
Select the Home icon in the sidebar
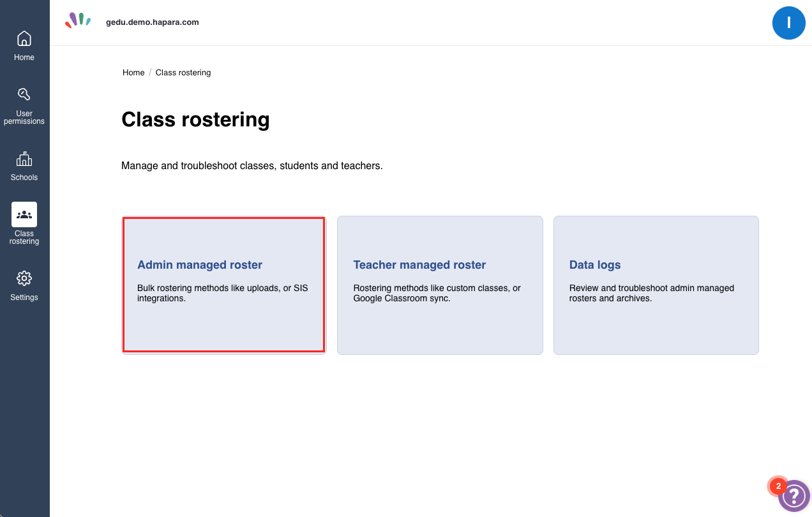(x=24, y=39)
